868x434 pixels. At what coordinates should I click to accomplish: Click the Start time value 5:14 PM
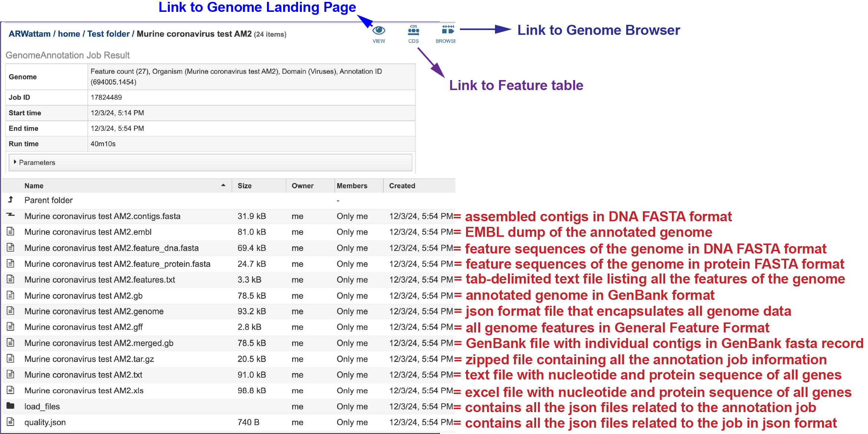point(117,113)
